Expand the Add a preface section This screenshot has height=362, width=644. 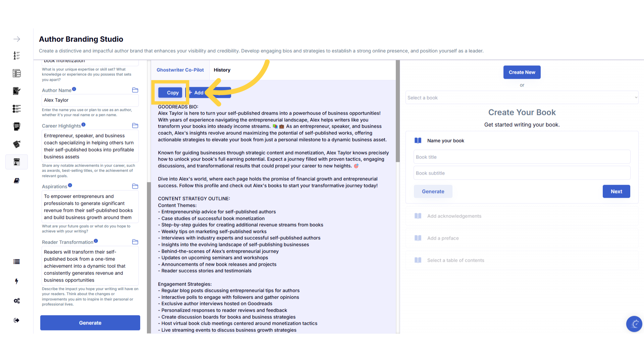[x=443, y=238]
